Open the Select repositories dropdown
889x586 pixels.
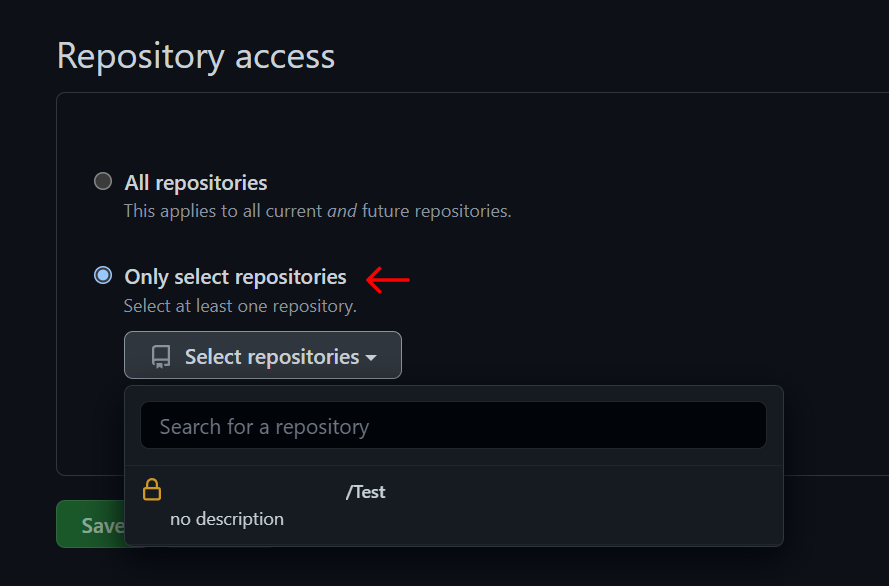263,355
